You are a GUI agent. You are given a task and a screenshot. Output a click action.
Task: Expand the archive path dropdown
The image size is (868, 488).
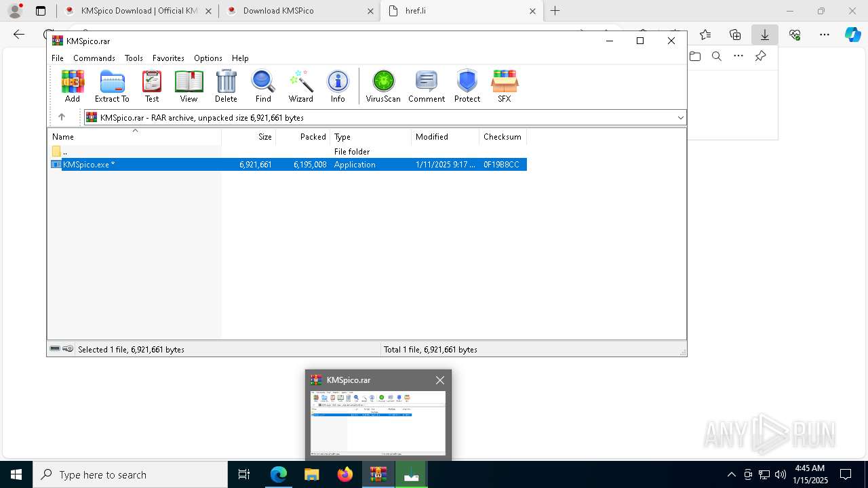click(x=680, y=118)
